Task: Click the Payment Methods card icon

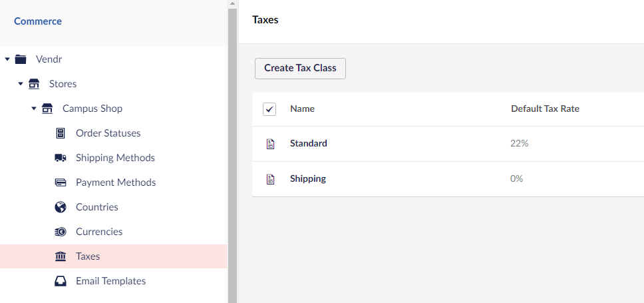Action: (61, 182)
